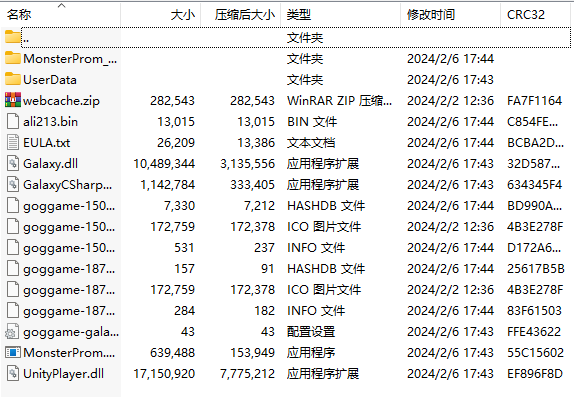The width and height of the screenshot is (574, 397).
Task: Click the GalaxyCSharp dll file icon
Action: tap(12, 184)
